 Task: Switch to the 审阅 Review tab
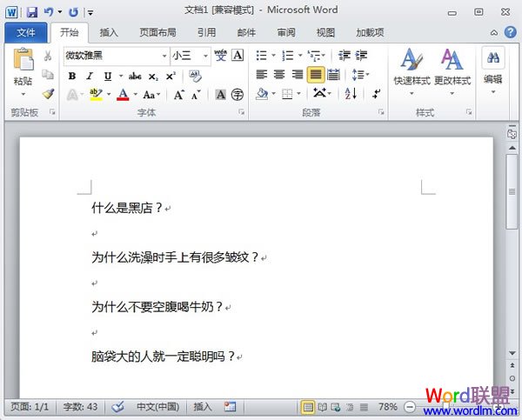coord(286,33)
